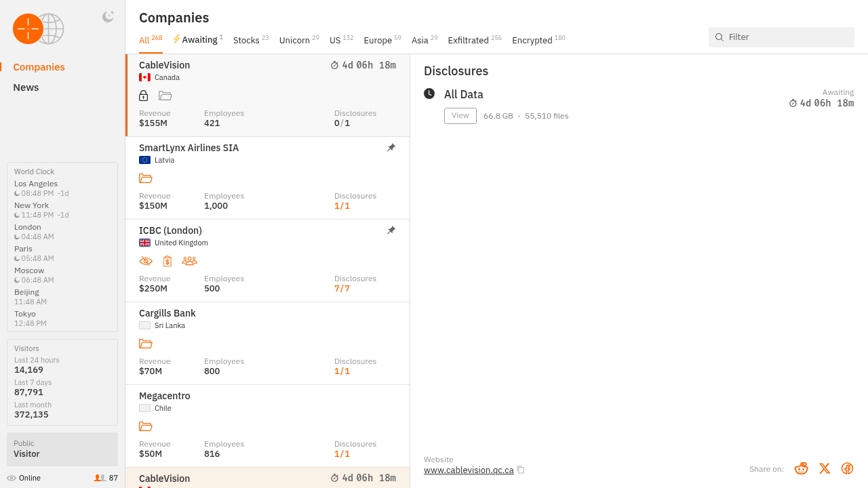Click the Public Visitor panel

pos(62,449)
